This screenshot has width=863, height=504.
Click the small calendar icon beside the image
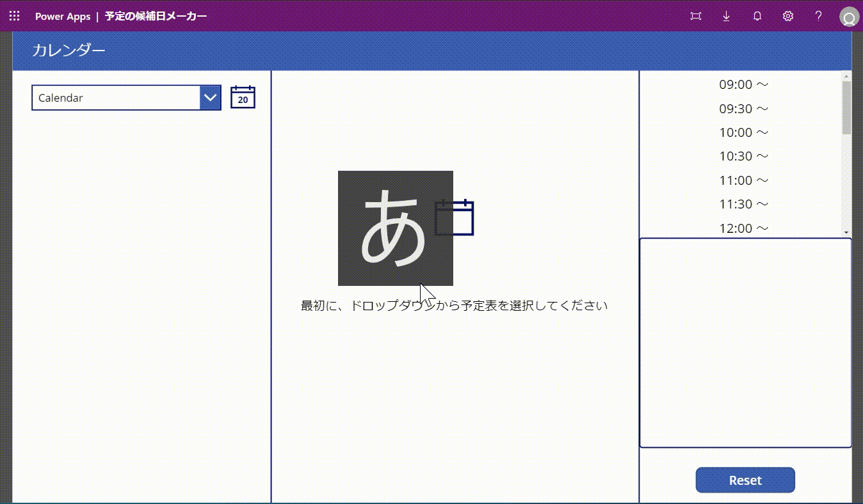click(x=455, y=217)
